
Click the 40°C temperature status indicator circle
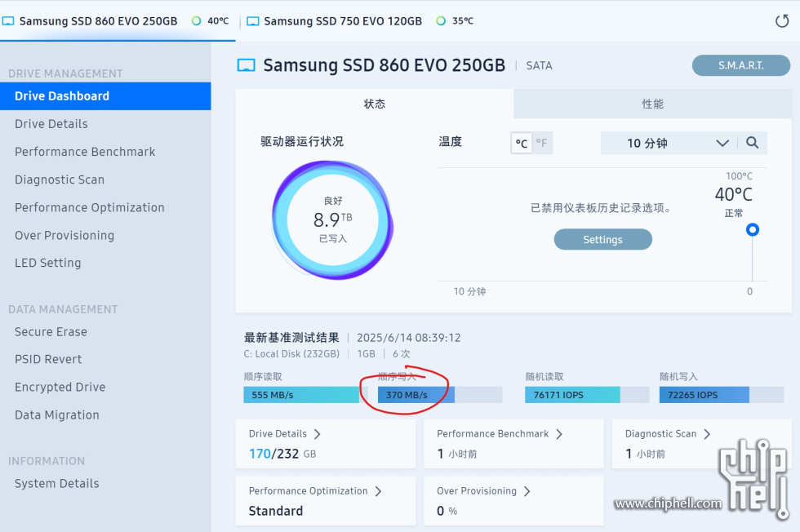(196, 21)
